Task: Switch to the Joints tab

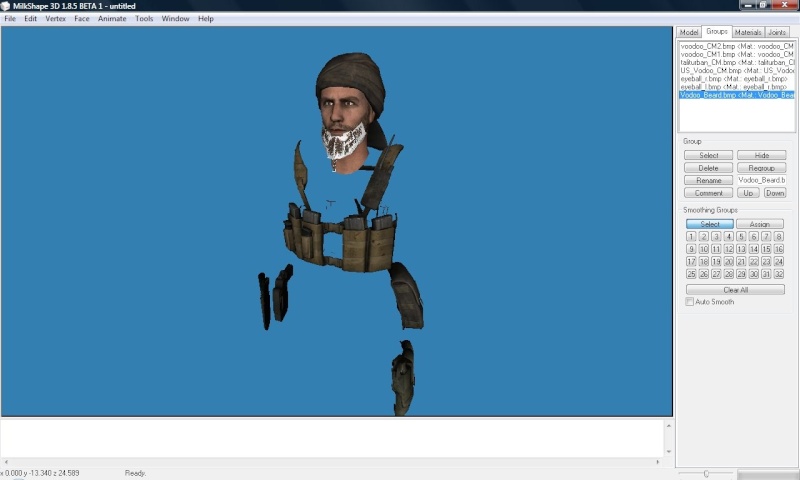Action: [x=777, y=32]
